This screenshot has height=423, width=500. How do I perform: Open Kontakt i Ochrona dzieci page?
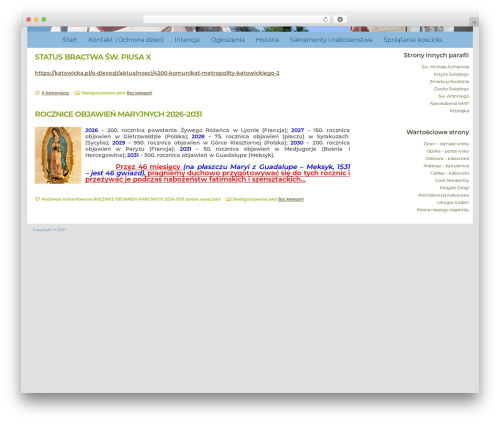126,40
